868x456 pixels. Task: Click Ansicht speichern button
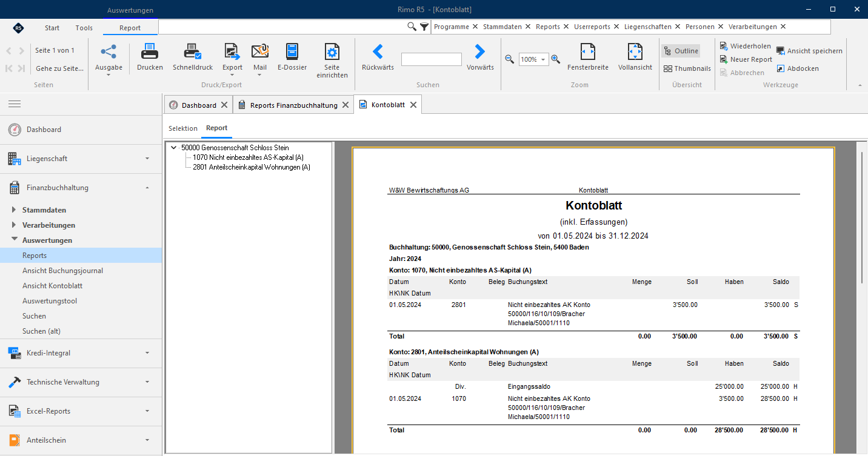tap(809, 51)
